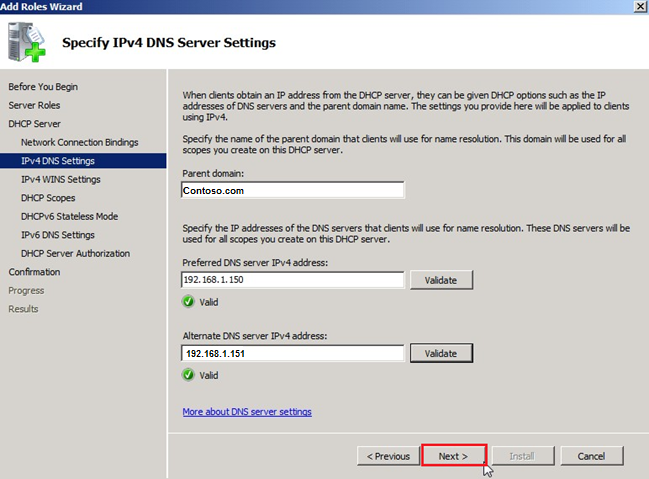
Task: Cancel the Add Roles Wizard
Action: [x=591, y=456]
